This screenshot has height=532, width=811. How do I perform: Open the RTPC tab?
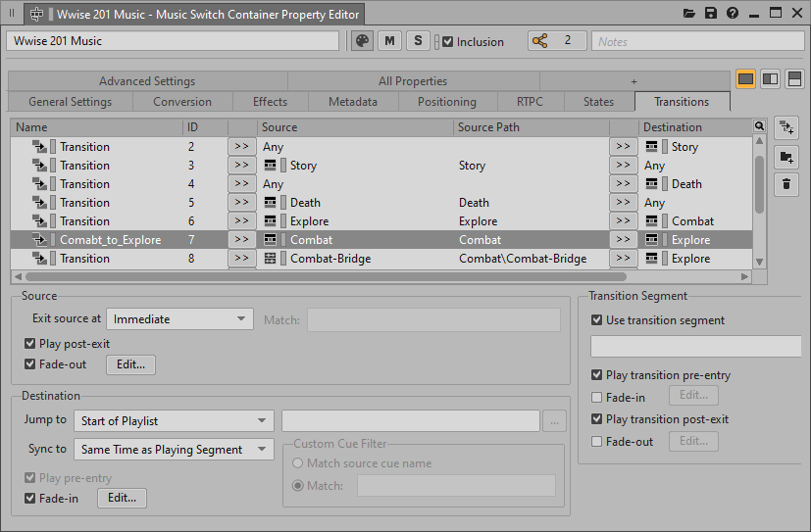[531, 102]
